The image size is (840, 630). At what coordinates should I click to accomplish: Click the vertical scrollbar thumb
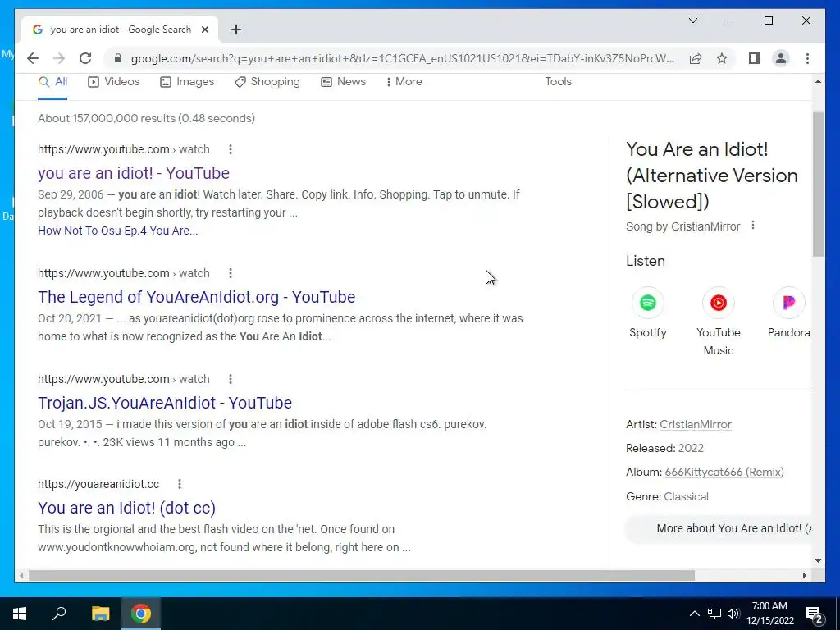818,185
